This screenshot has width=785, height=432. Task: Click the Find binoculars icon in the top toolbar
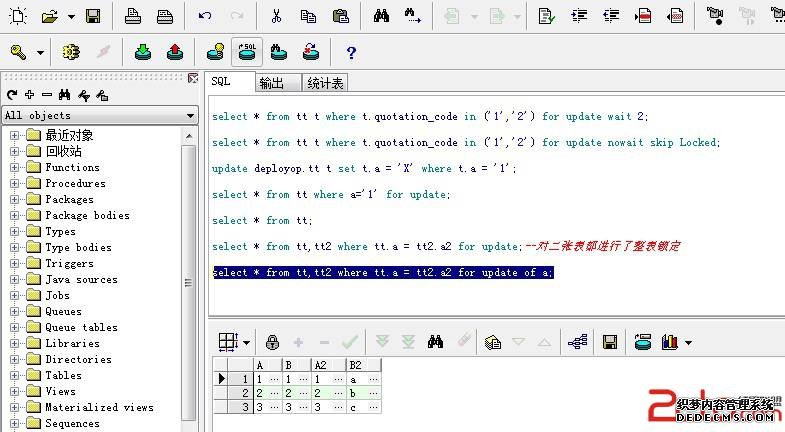[x=381, y=16]
